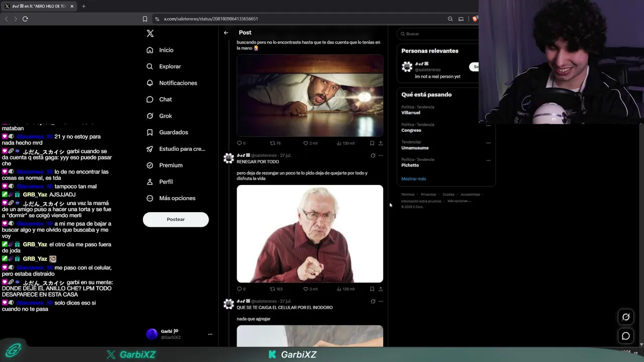Click the Brave Shields lion icon

474,19
